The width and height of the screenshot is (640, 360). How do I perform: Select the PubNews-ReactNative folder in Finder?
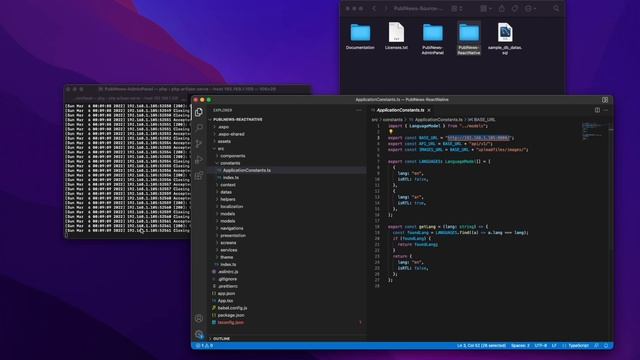469,39
